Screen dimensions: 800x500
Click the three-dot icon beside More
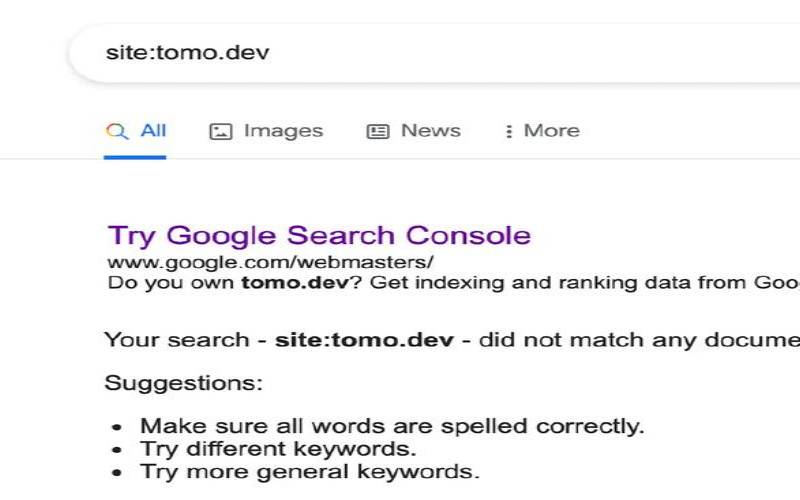coord(509,131)
